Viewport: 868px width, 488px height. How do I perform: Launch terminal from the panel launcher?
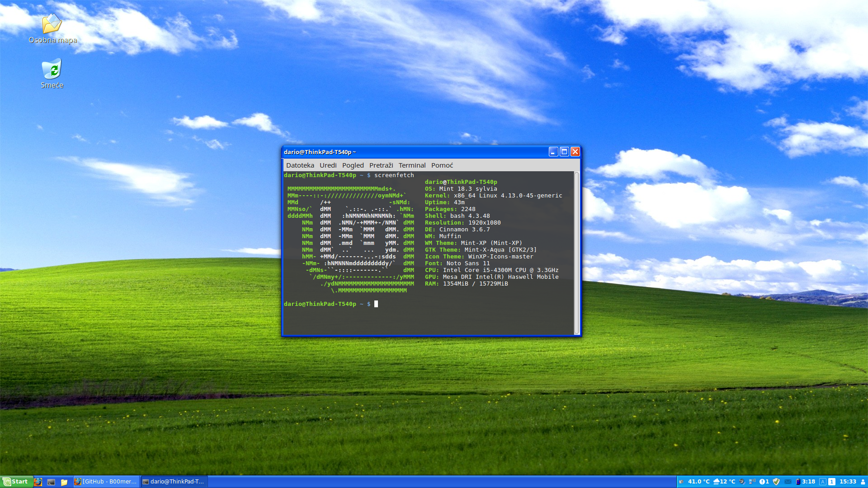point(51,482)
